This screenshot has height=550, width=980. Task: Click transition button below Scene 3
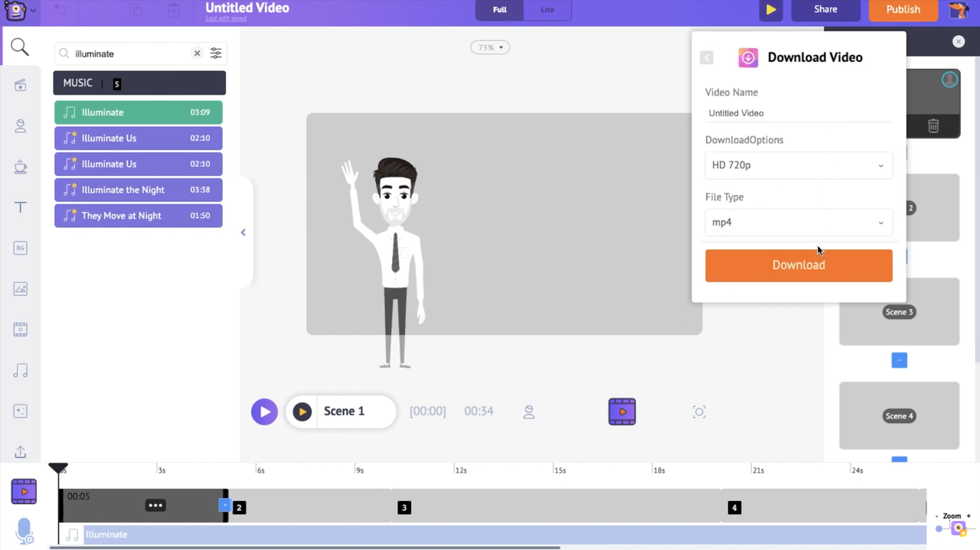pyautogui.click(x=899, y=360)
